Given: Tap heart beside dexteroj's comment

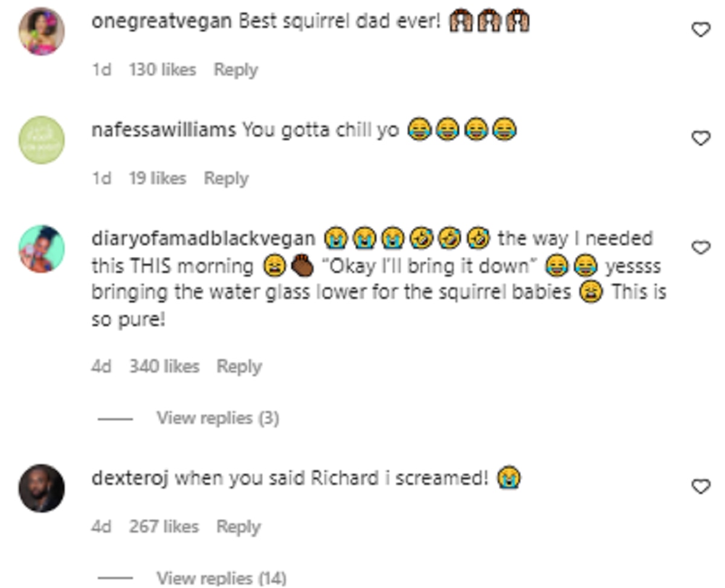Looking at the screenshot, I should click(x=700, y=486).
